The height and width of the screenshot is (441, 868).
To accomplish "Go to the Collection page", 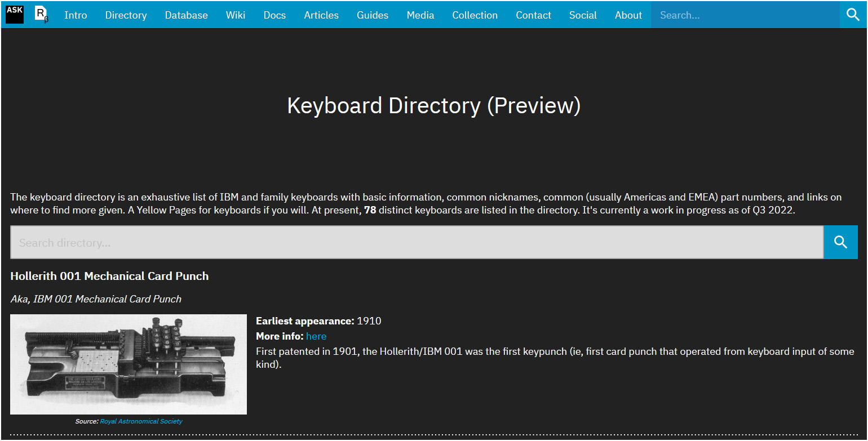I will click(475, 15).
